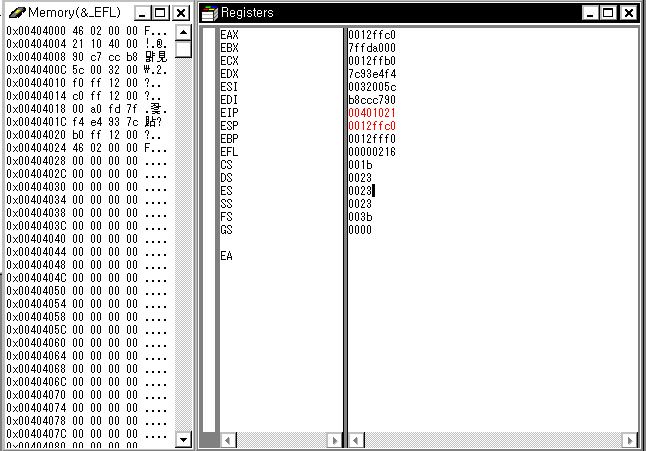
Task: Minimize the Registers window
Action: (590, 13)
